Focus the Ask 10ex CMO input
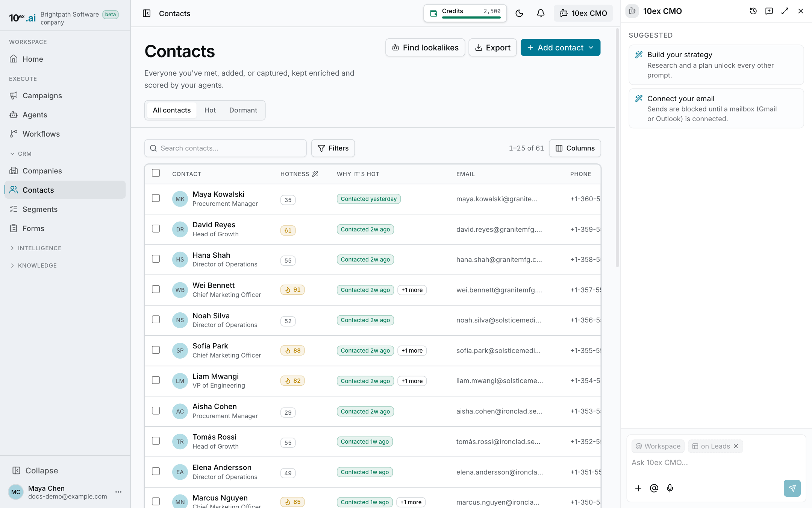The width and height of the screenshot is (812, 508). pos(716,462)
